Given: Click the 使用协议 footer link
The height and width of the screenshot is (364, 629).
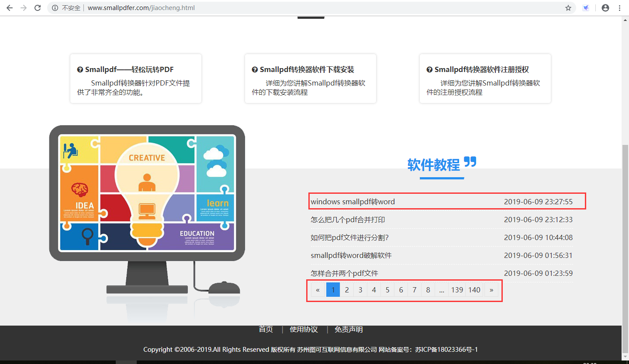Looking at the screenshot, I should pyautogui.click(x=304, y=330).
